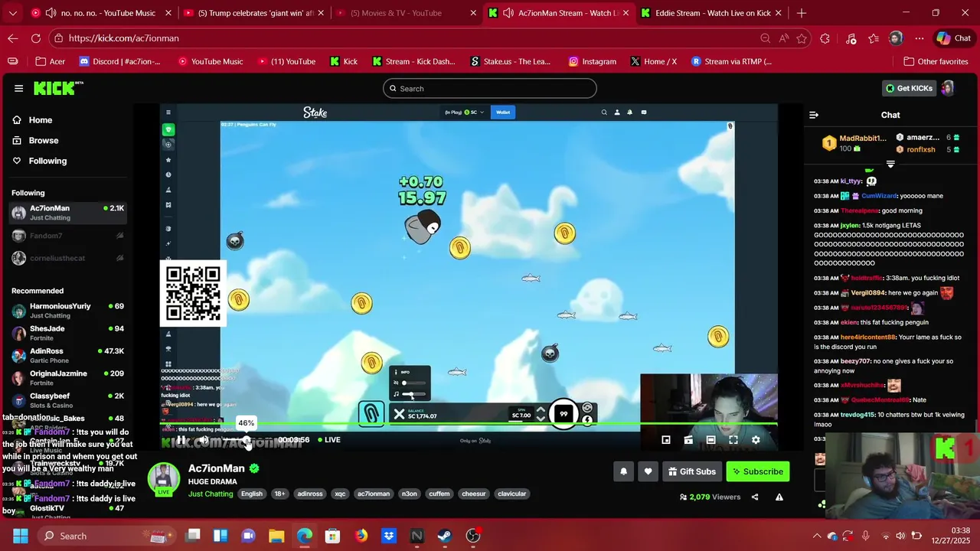Open ShesJade recommended channel
Viewport: 980px width, 551px height.
(67, 333)
